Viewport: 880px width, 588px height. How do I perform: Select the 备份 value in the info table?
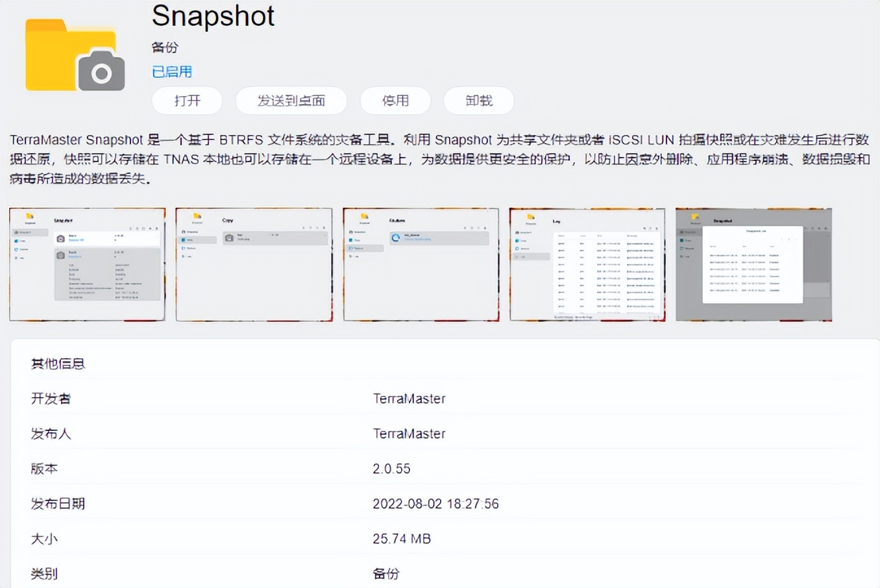point(387,574)
